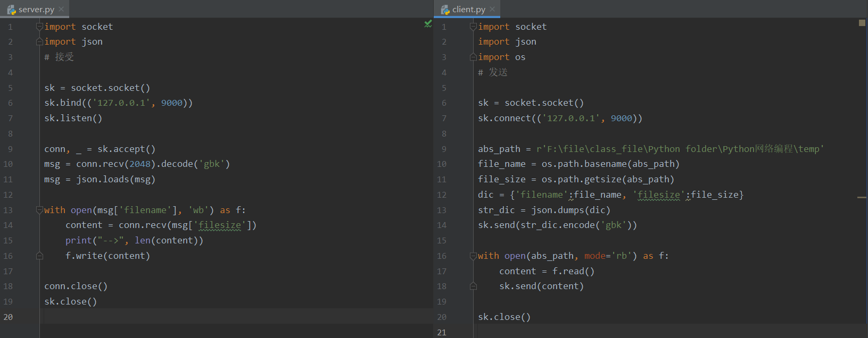
Task: Click the '# 接受' comment in server.py
Action: click(59, 57)
